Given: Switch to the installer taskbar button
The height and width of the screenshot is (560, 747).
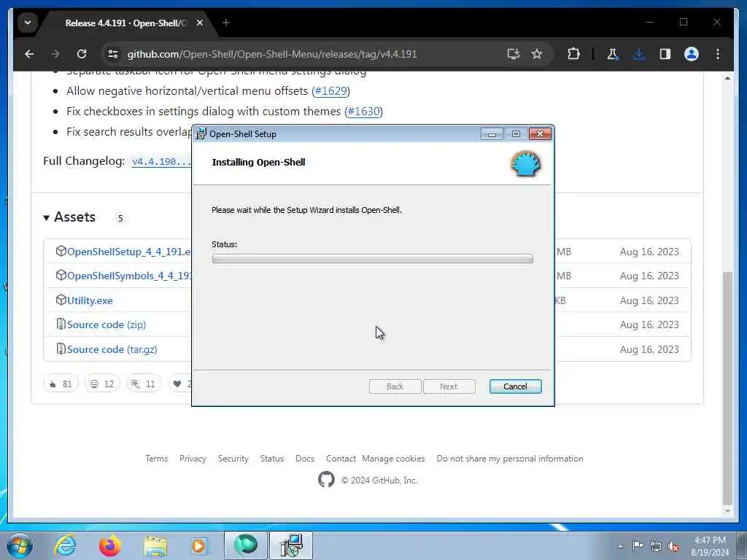Looking at the screenshot, I should coord(291,545).
